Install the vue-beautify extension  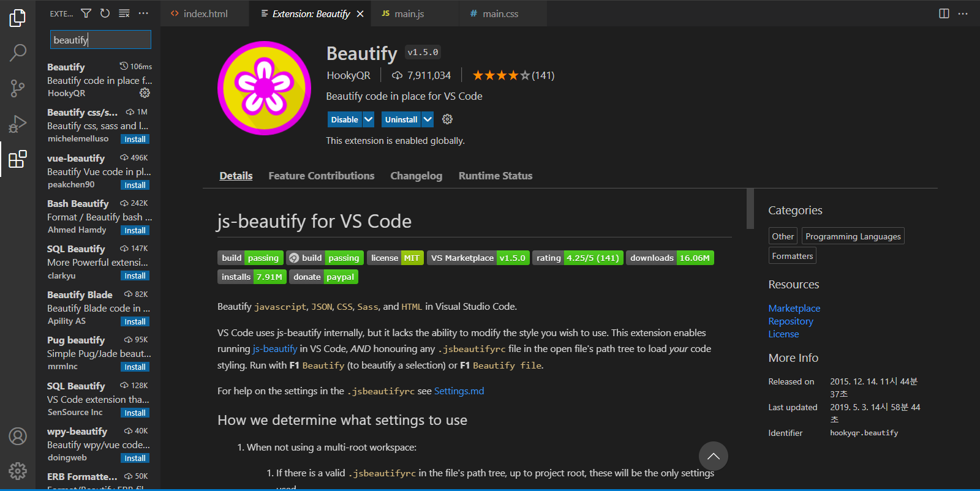pyautogui.click(x=135, y=185)
